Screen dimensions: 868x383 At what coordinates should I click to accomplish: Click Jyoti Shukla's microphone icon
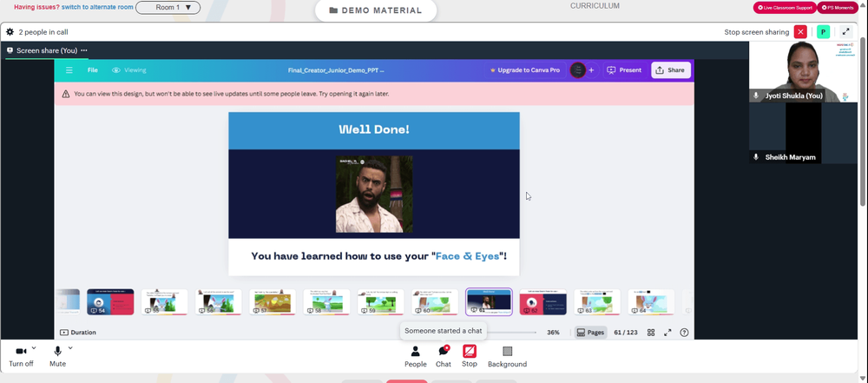[x=756, y=96]
